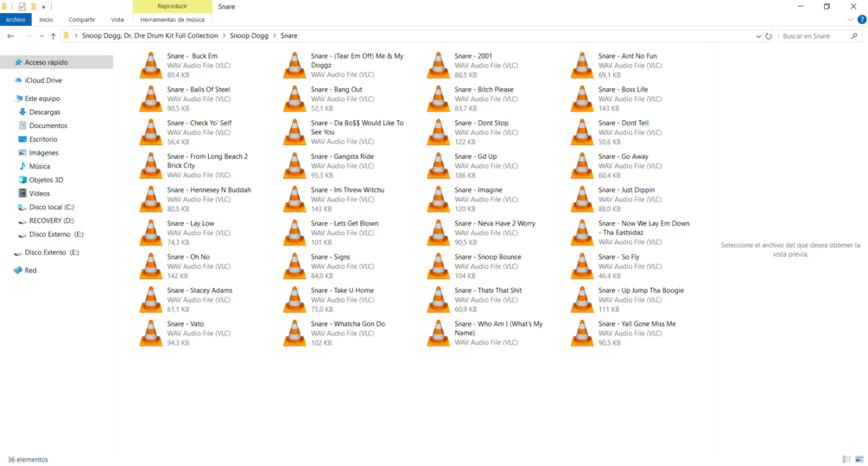Viewport: 868px width, 466px height.
Task: Expand the ribbon with the chevron
Action: tap(850, 19)
